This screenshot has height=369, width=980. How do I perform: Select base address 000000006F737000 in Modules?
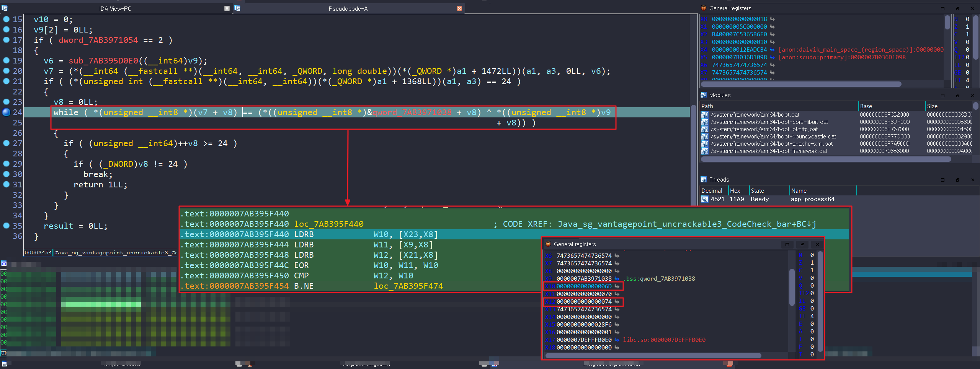click(x=884, y=129)
